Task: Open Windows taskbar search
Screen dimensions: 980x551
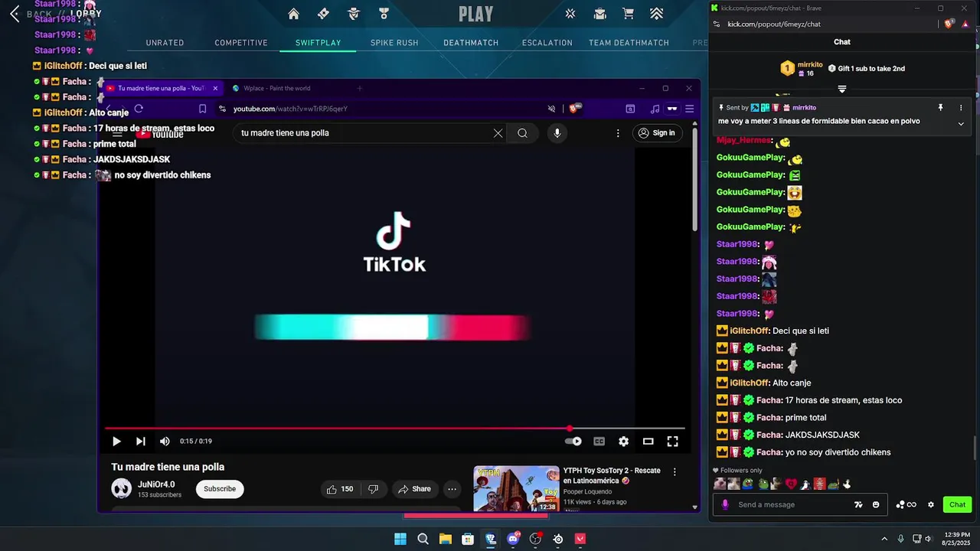Action: (423, 539)
